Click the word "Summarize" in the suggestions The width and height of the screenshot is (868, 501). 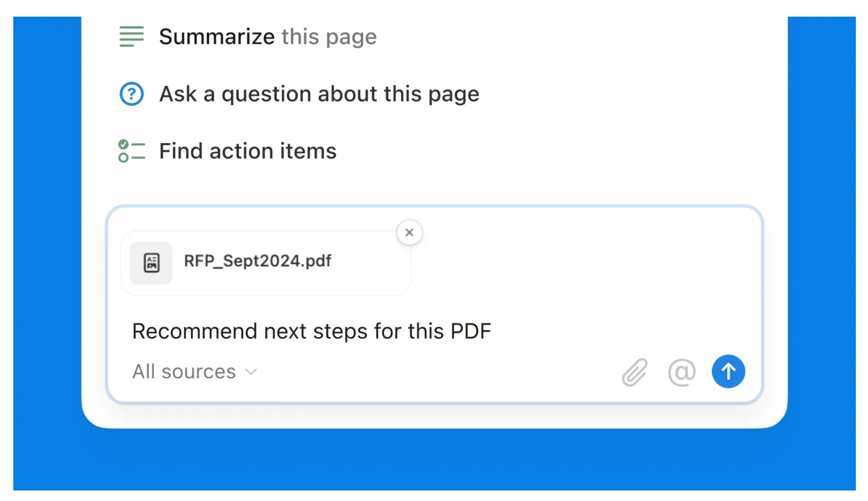coord(217,37)
